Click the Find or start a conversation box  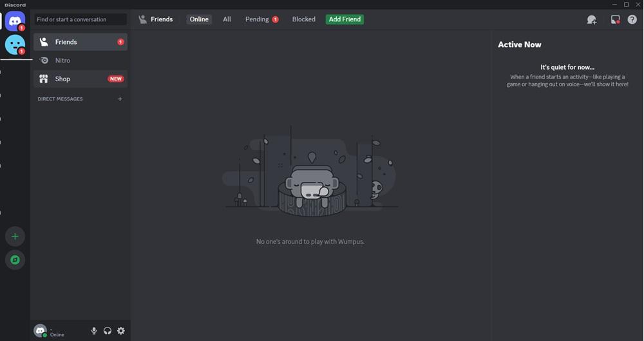[80, 19]
